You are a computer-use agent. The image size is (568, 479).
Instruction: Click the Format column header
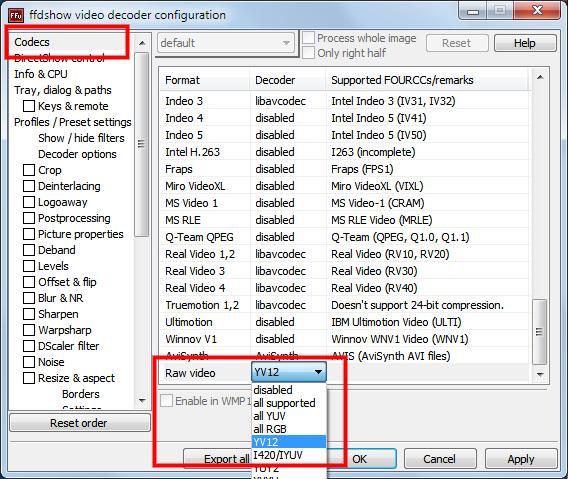click(x=205, y=80)
